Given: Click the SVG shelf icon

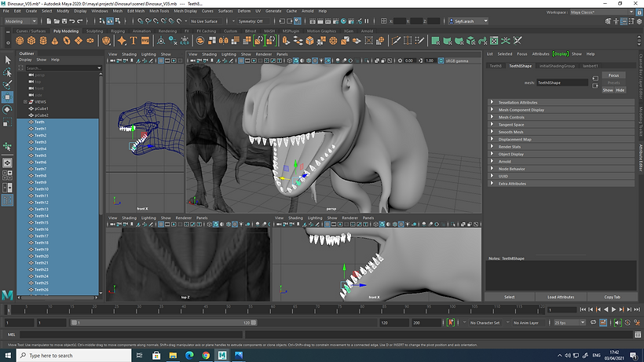Looking at the screenshot, I should point(145,41).
